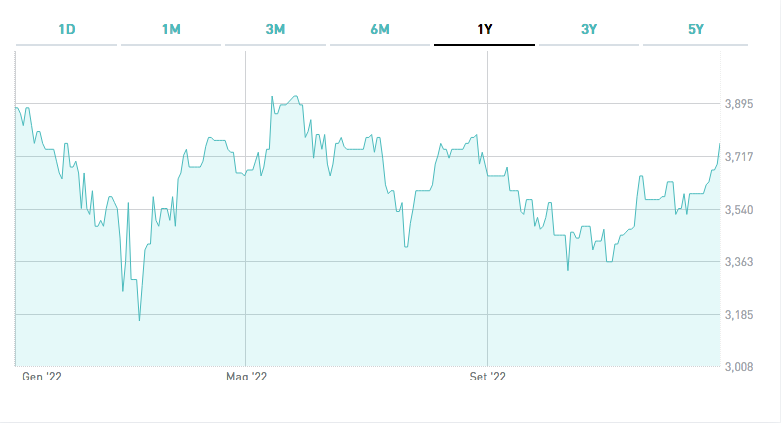Click the 3,895 y-axis label
Viewport: 781px width, 423px height.
tap(742, 104)
